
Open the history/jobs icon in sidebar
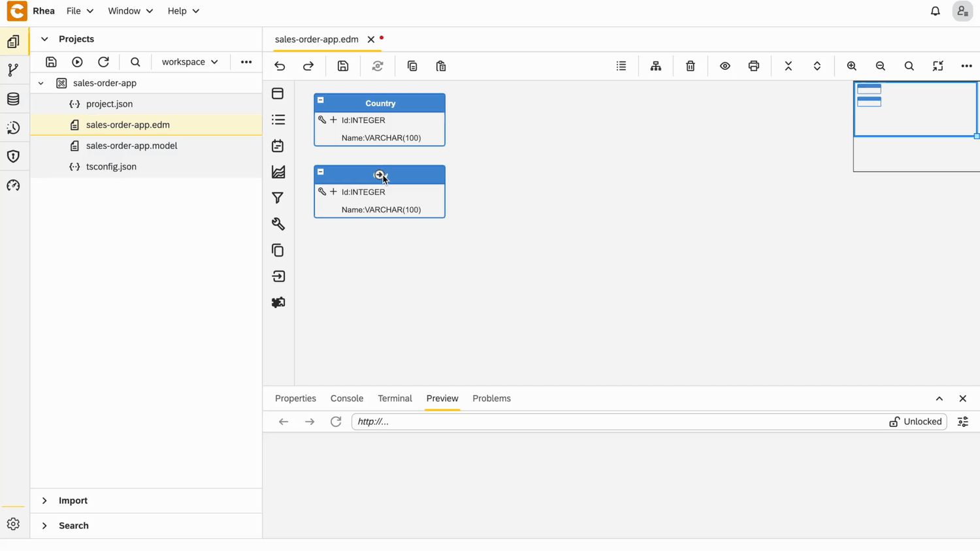13,128
